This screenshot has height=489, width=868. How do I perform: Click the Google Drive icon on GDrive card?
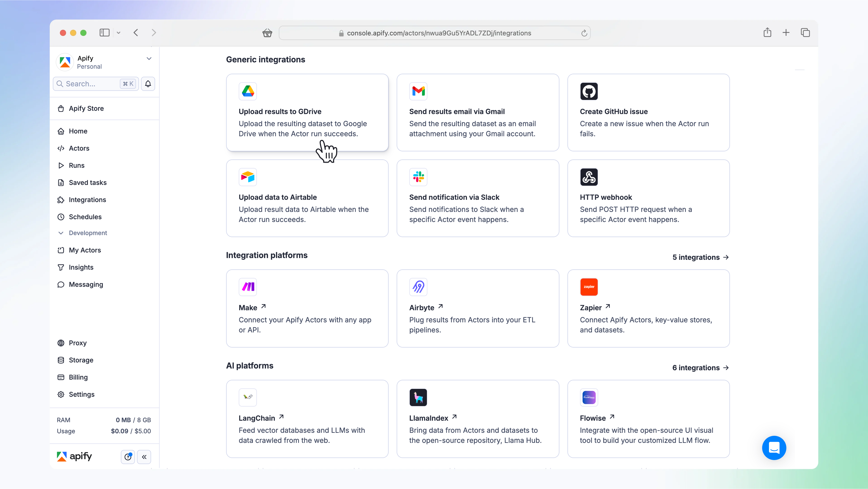point(248,91)
